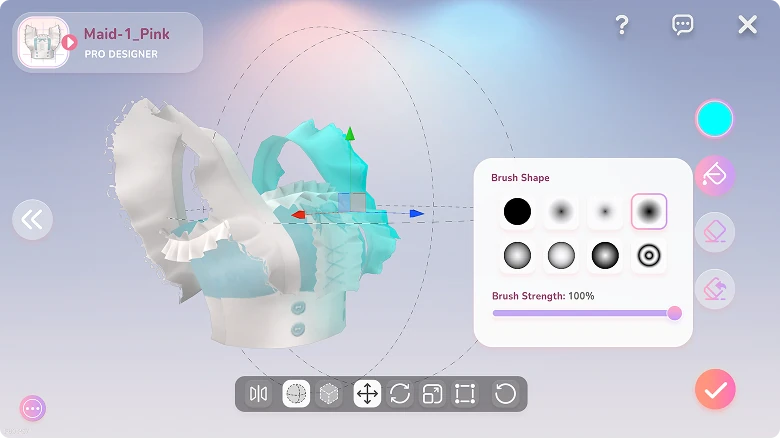Open the Maid-1_Pink item thumbnail
The width and height of the screenshot is (780, 439).
tap(43, 43)
